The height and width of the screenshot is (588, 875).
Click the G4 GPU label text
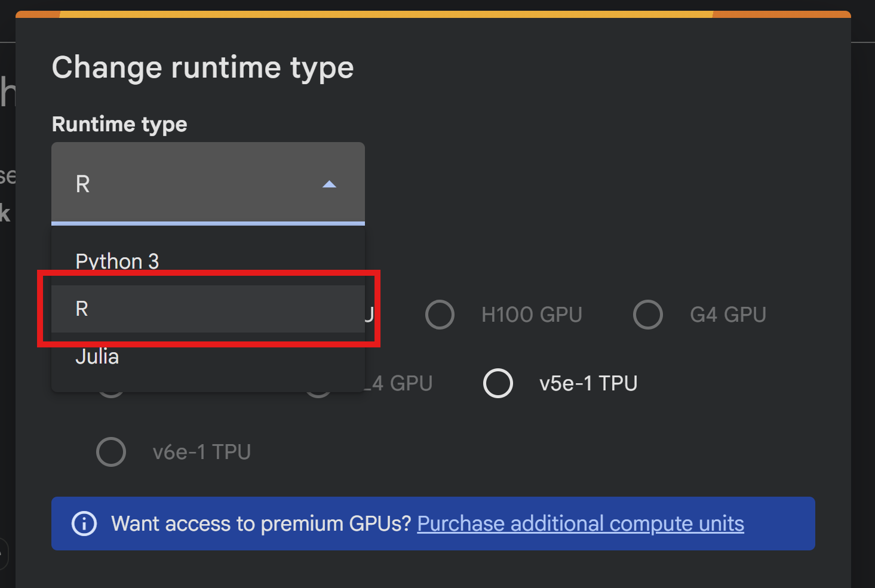(728, 315)
